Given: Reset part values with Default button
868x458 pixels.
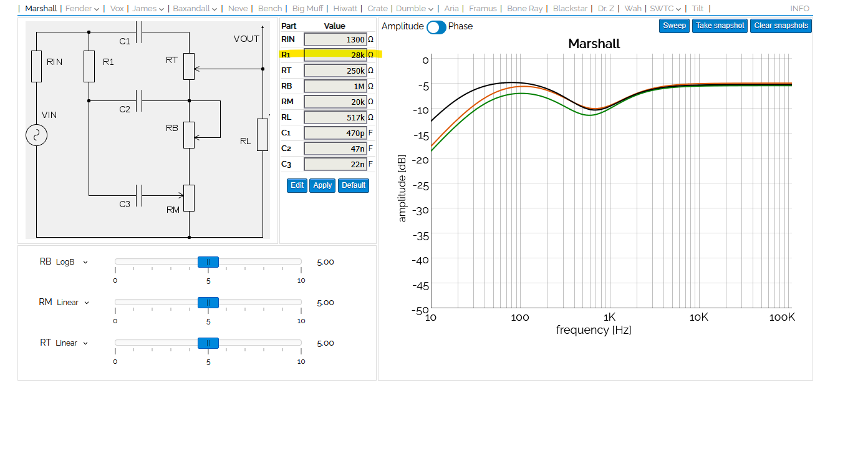Looking at the screenshot, I should coord(353,185).
